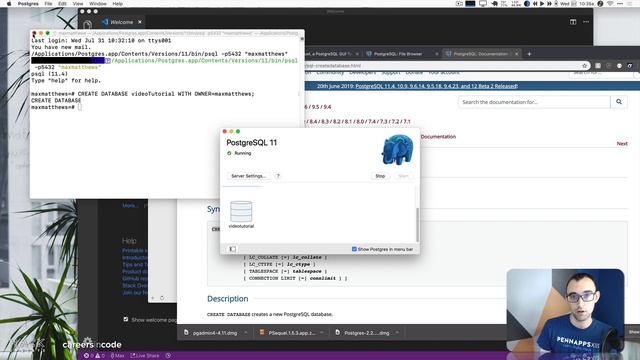This screenshot has width=640, height=360.
Task: Expand options for Postgres-2.2....dmg download
Action: pos(397,333)
